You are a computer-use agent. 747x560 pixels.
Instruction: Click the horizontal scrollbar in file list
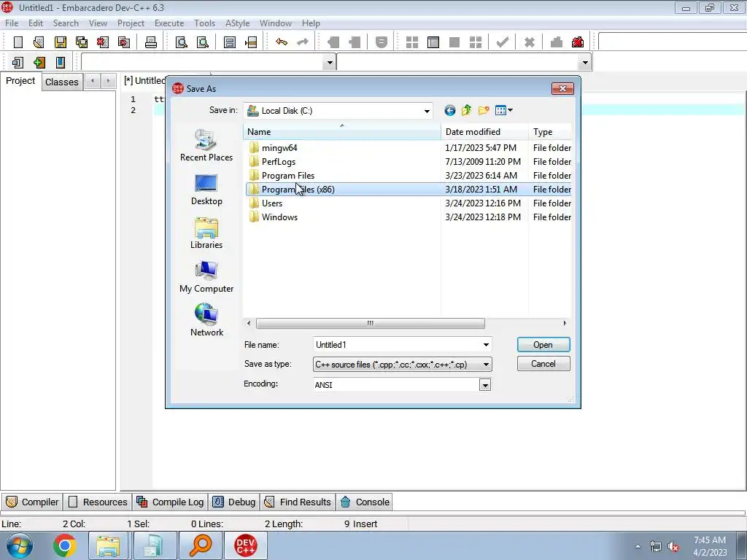coord(370,323)
